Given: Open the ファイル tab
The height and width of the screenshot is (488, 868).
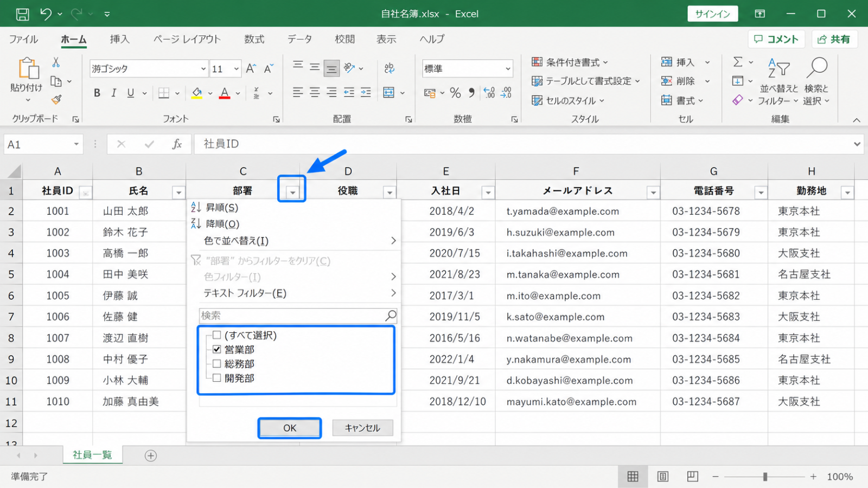Looking at the screenshot, I should click(x=23, y=39).
